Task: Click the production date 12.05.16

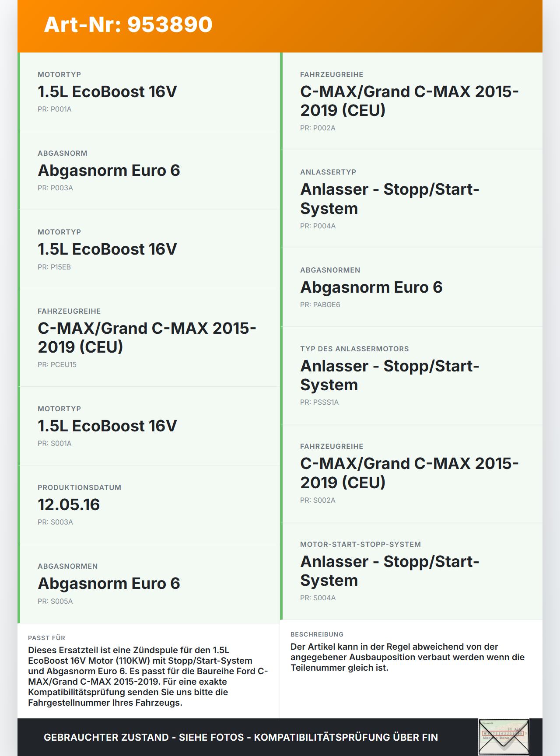Action: pos(69,505)
